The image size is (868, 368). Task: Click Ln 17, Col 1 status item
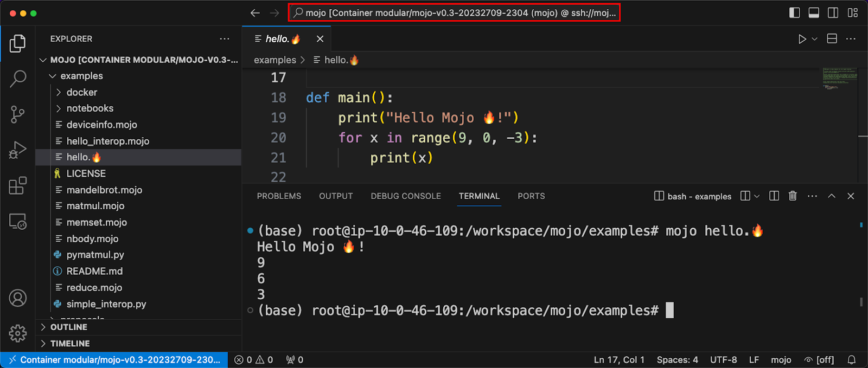[619, 360]
